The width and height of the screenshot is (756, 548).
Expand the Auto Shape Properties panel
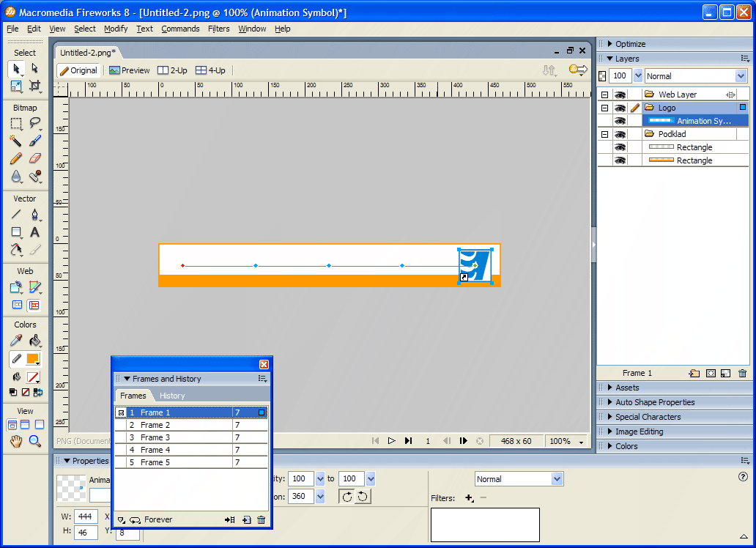point(610,402)
